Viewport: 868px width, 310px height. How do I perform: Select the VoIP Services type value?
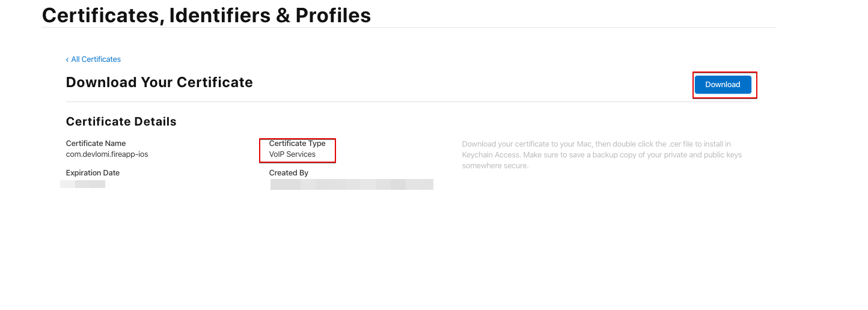point(292,154)
